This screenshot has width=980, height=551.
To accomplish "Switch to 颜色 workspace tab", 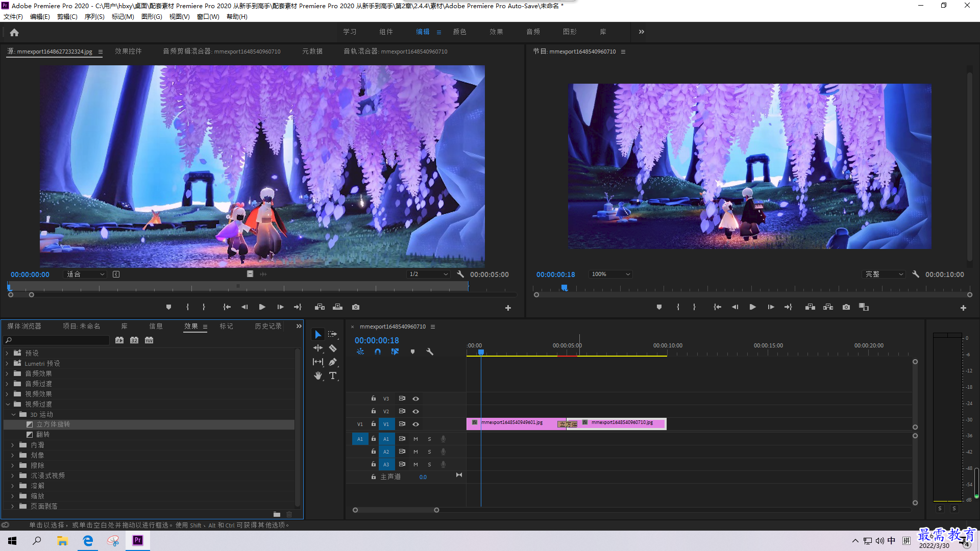I will 459,32.
